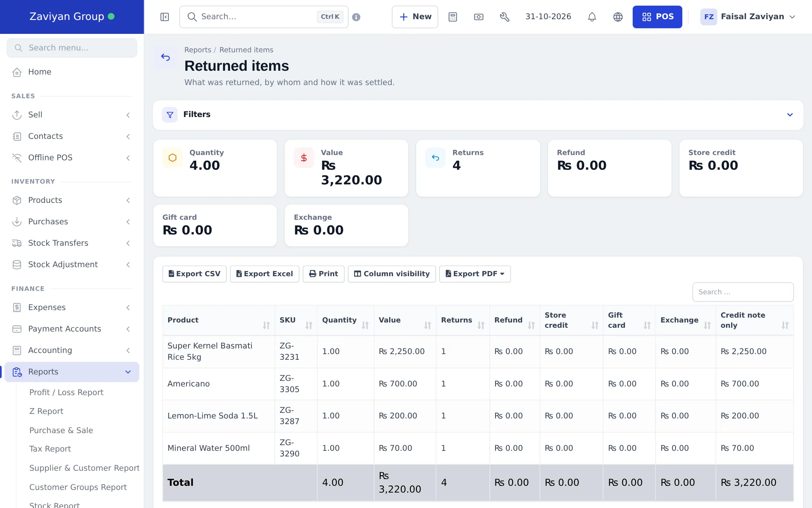Click the globe language icon
This screenshot has height=508, width=812.
pyautogui.click(x=618, y=17)
